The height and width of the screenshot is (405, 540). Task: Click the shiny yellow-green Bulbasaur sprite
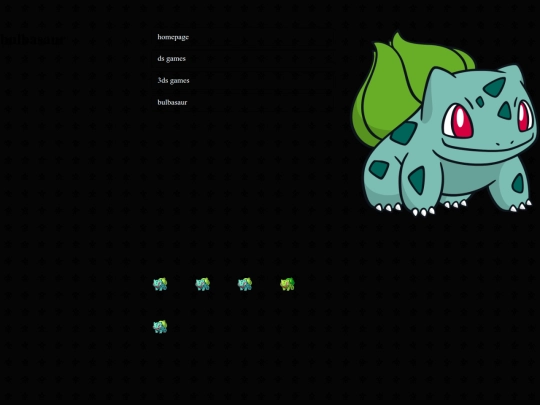point(287,284)
